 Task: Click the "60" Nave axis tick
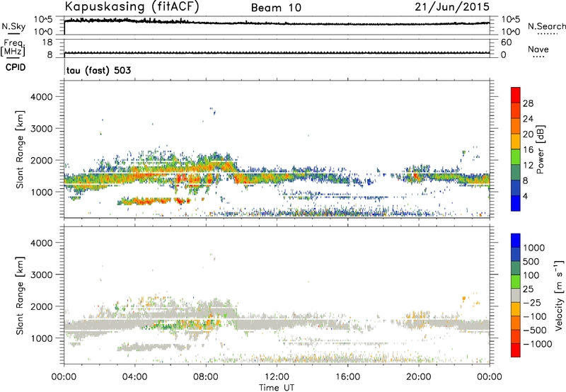506,42
